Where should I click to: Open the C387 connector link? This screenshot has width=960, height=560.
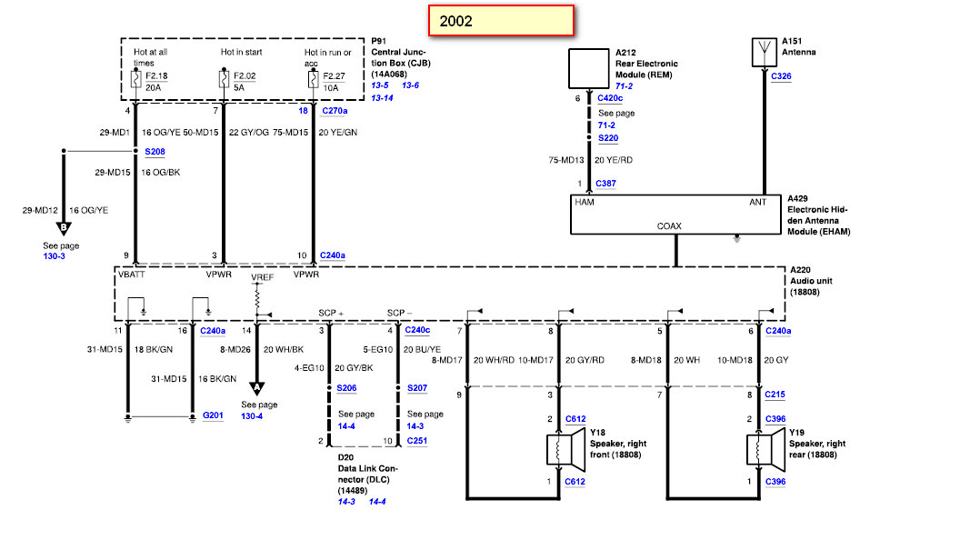606,184
